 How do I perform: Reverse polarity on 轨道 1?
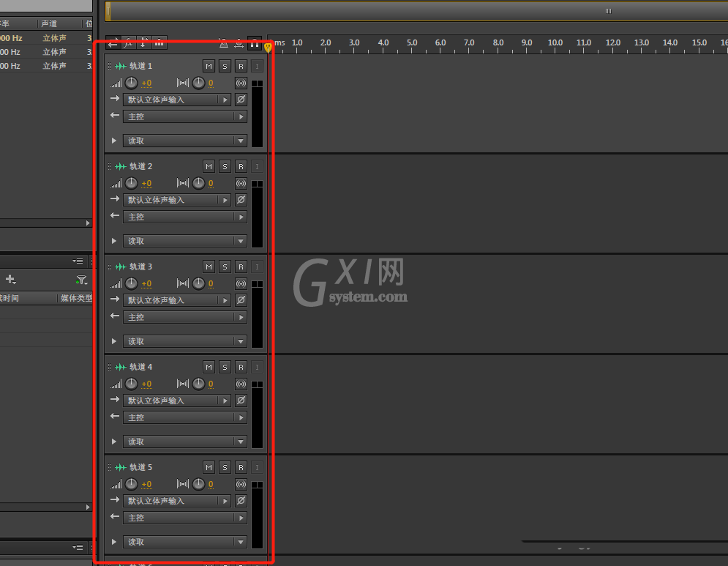click(241, 100)
